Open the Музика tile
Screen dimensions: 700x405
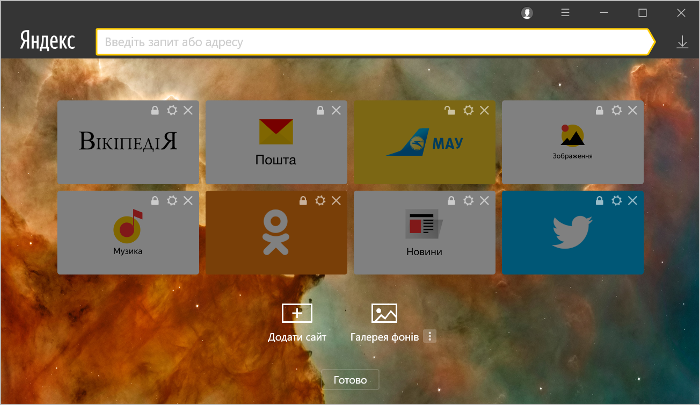coord(128,234)
